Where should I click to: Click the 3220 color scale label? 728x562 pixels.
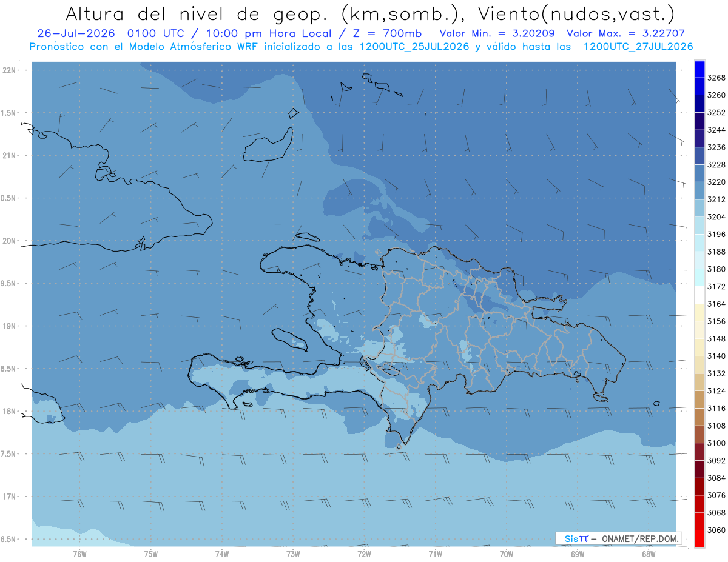click(x=716, y=182)
